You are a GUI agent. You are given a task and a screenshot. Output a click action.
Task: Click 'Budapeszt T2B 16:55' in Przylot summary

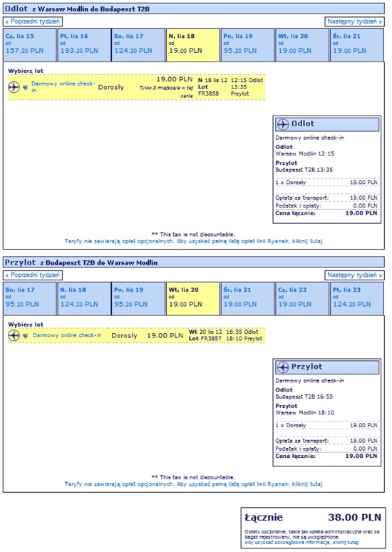click(x=304, y=397)
